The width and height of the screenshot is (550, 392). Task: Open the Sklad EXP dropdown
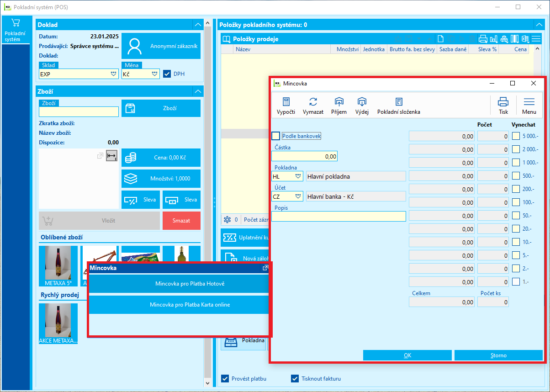[x=113, y=74]
